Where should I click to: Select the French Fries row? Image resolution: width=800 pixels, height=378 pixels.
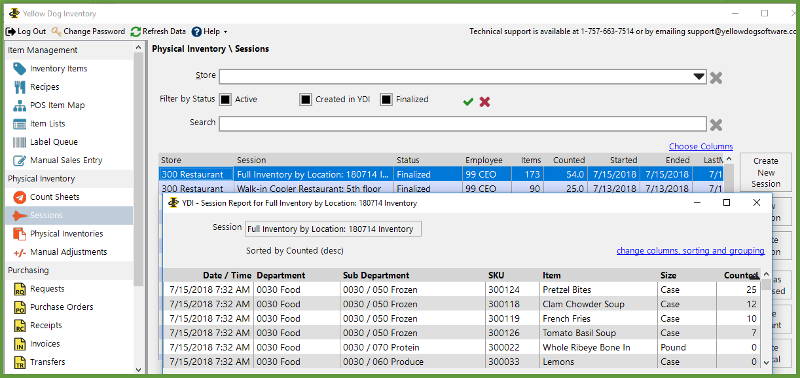tap(462, 319)
